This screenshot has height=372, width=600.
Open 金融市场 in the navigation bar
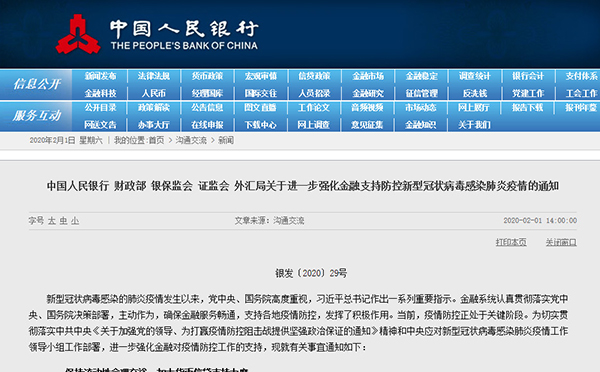click(368, 76)
